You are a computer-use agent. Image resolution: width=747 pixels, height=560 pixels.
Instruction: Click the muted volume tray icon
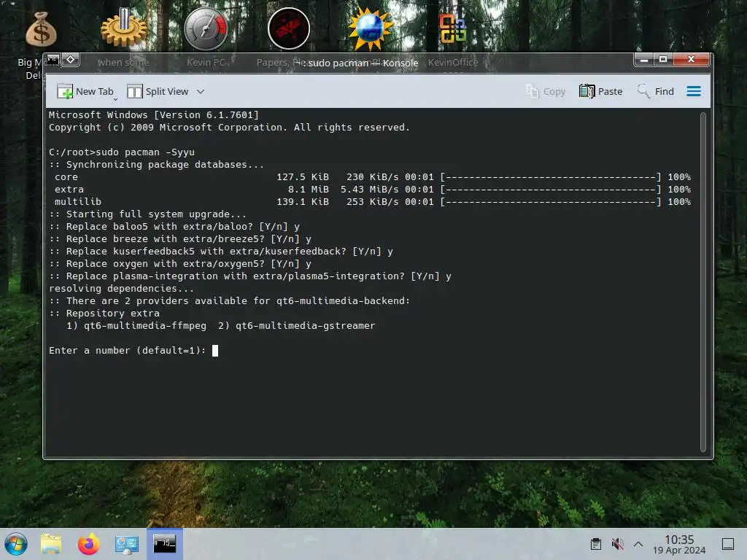(x=617, y=544)
